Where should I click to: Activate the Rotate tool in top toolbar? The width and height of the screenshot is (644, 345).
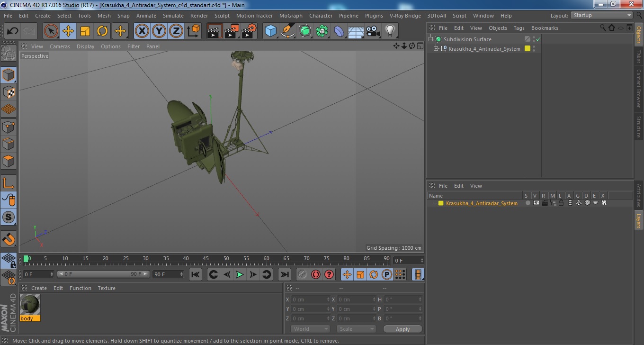point(102,31)
